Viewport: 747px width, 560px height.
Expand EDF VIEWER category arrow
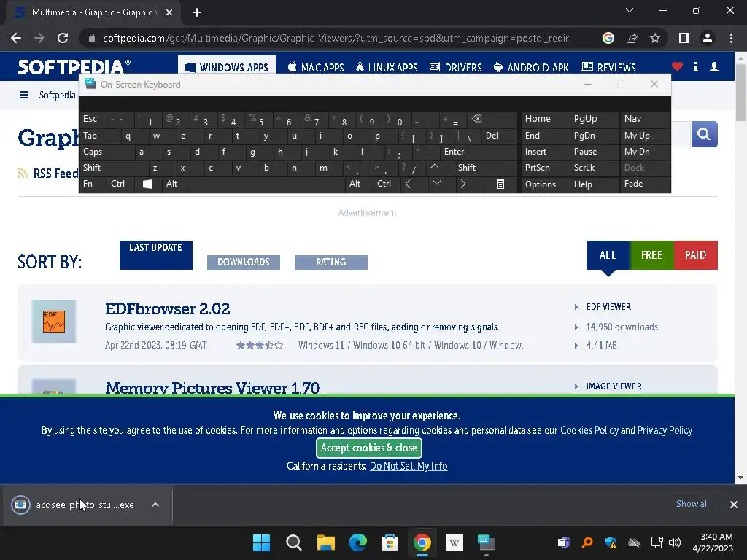(x=576, y=307)
